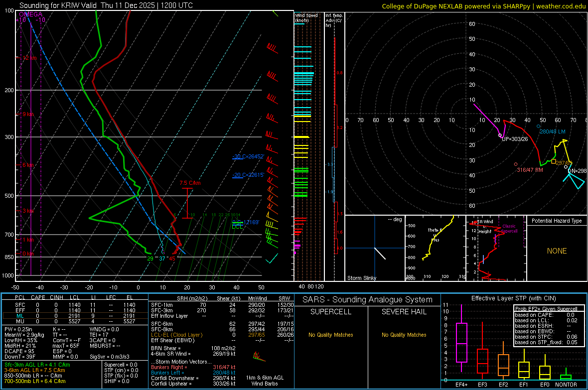The height and width of the screenshot is (390, 588).
Task: Click the -20 C=22615' height label
Action: [x=248, y=175]
